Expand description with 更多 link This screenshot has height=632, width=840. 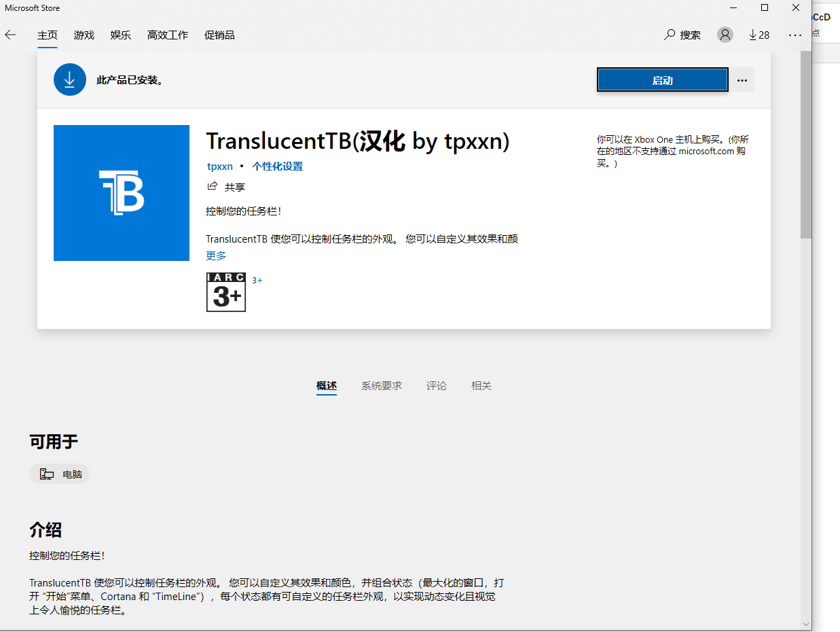click(216, 256)
